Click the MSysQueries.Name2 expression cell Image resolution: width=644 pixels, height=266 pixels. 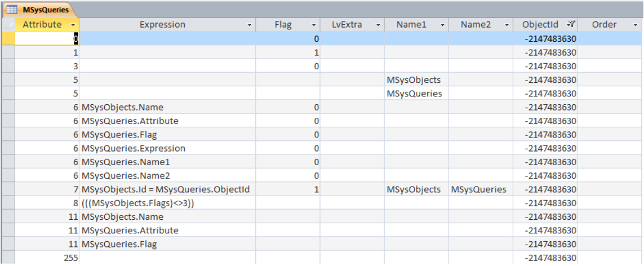167,176
